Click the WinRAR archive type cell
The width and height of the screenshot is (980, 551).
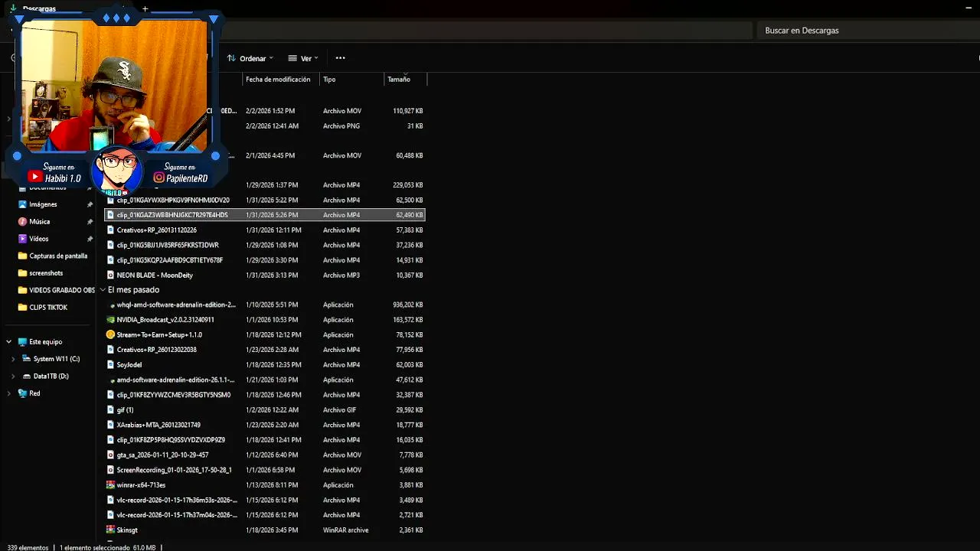pyautogui.click(x=346, y=530)
